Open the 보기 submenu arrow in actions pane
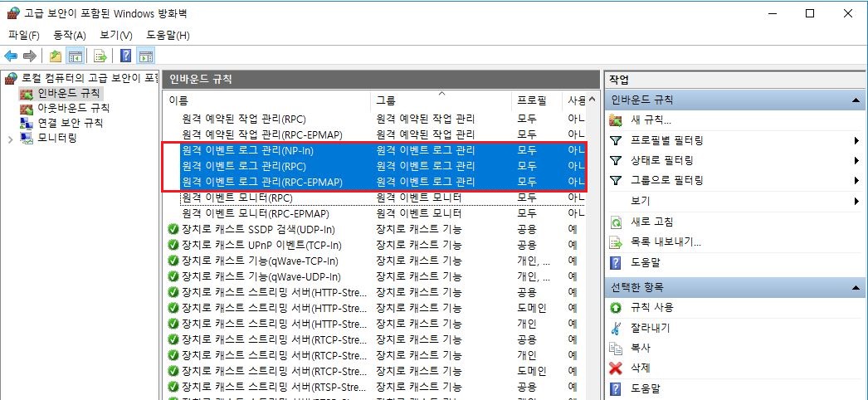Image resolution: width=868 pixels, height=400 pixels. [856, 201]
